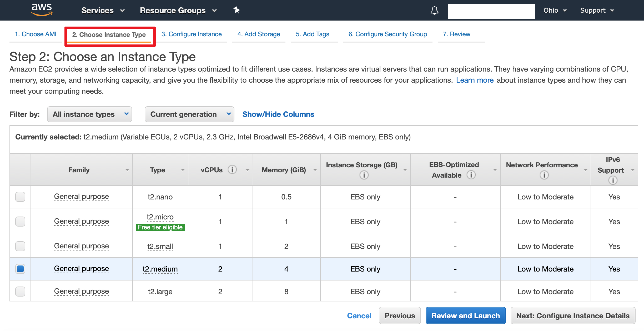This screenshot has height=331, width=644.
Task: Click the Learn more link
Action: 475,80
